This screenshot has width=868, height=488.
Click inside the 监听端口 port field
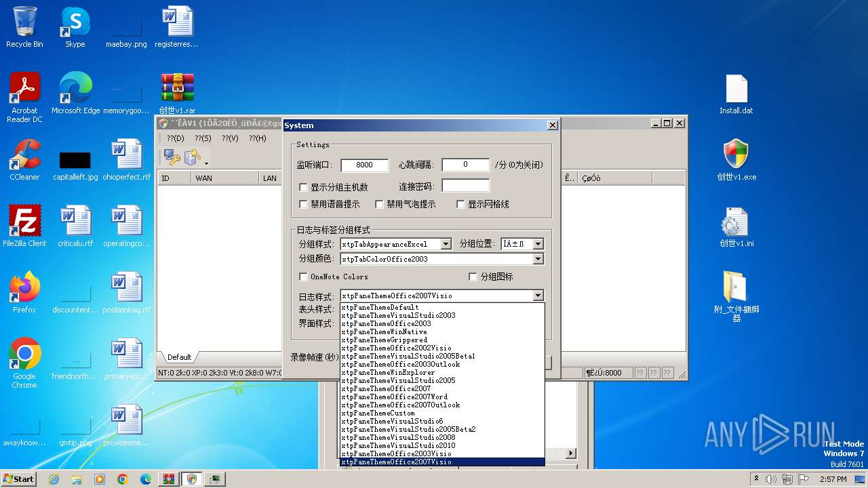365,165
